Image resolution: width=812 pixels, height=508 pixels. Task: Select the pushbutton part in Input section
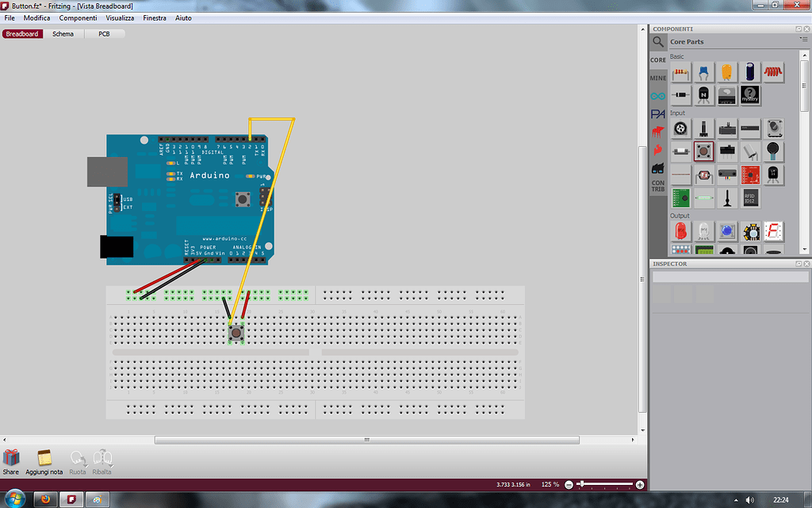(703, 151)
